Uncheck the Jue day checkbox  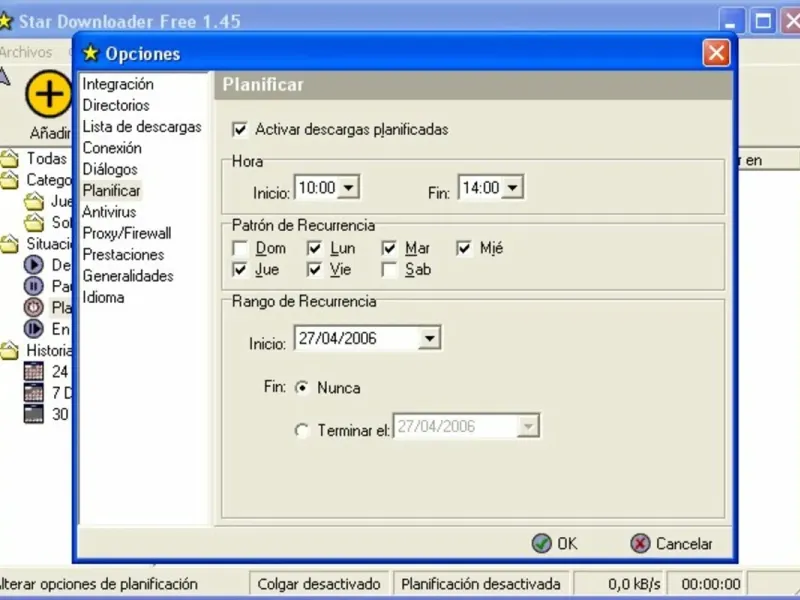240,269
